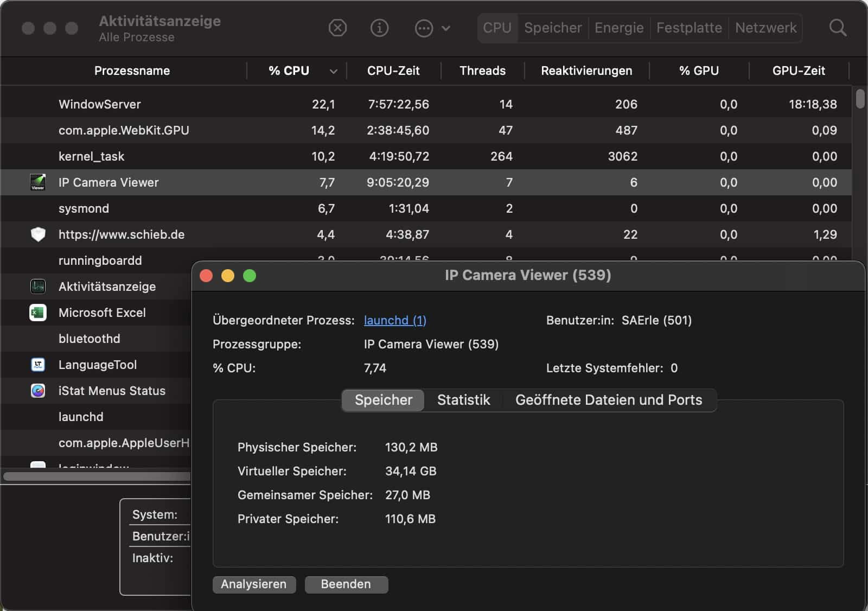Select the Speicher tab in the info window
Screen dimensions: 868x611
pyautogui.click(x=383, y=400)
